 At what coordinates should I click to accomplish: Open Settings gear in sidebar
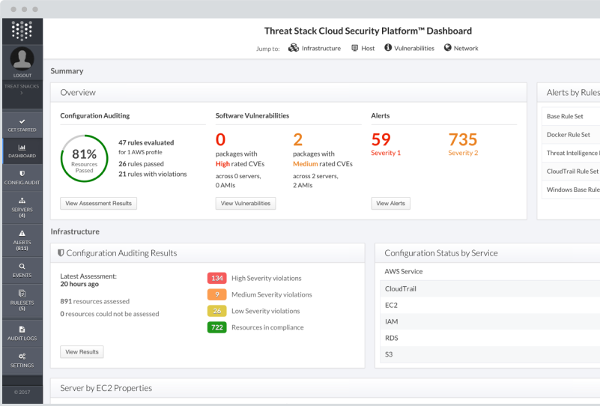(22, 359)
